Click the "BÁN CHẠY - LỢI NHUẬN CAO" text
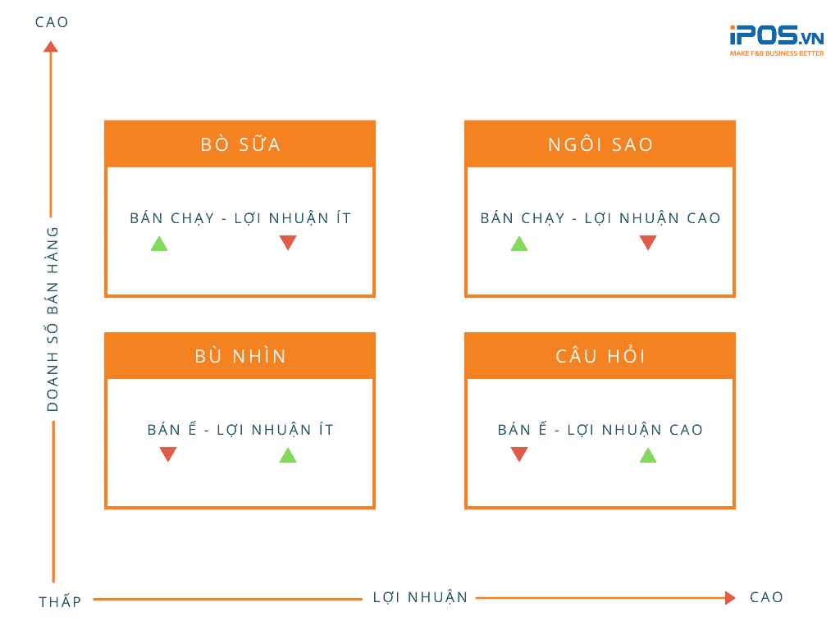This screenshot has height=630, width=840. pyautogui.click(x=600, y=218)
